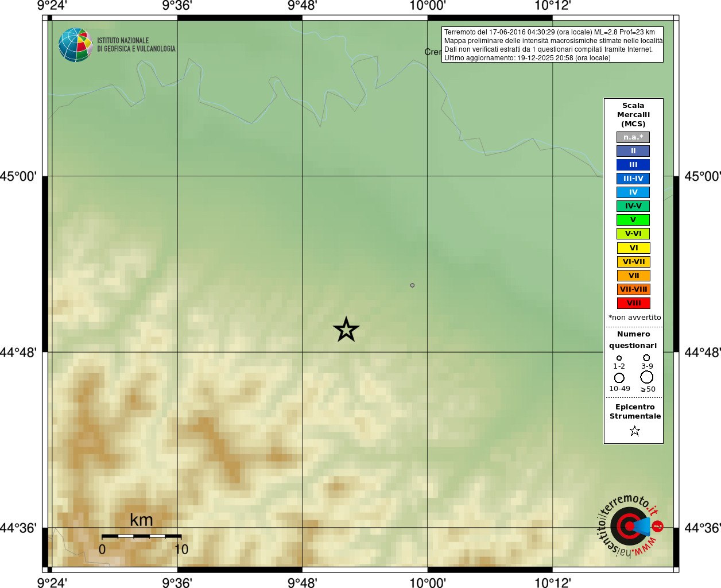
Task: Click the Istituto Nazionale di Geofisica text
Action: click(x=136, y=45)
